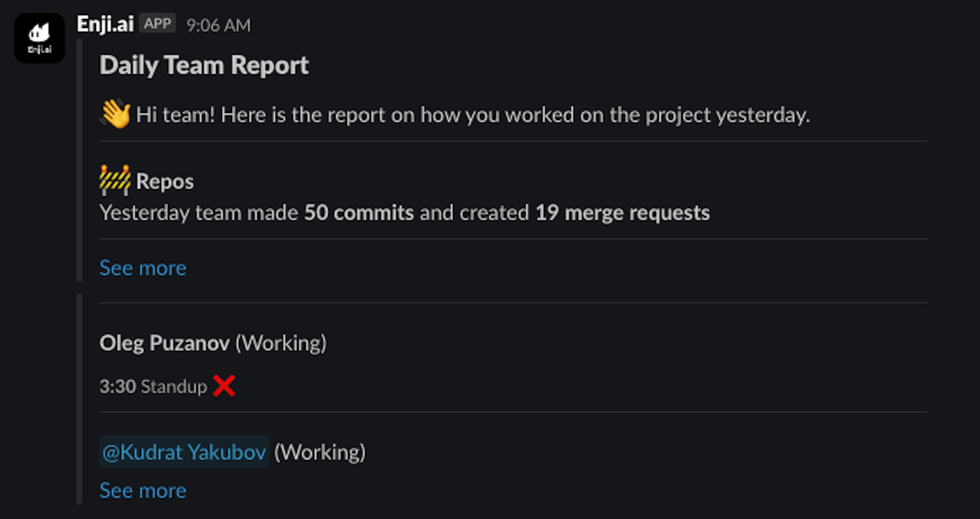Viewport: 980px width, 519px height.
Task: Click the Working status next to Oleg Puzanov
Action: pos(281,343)
